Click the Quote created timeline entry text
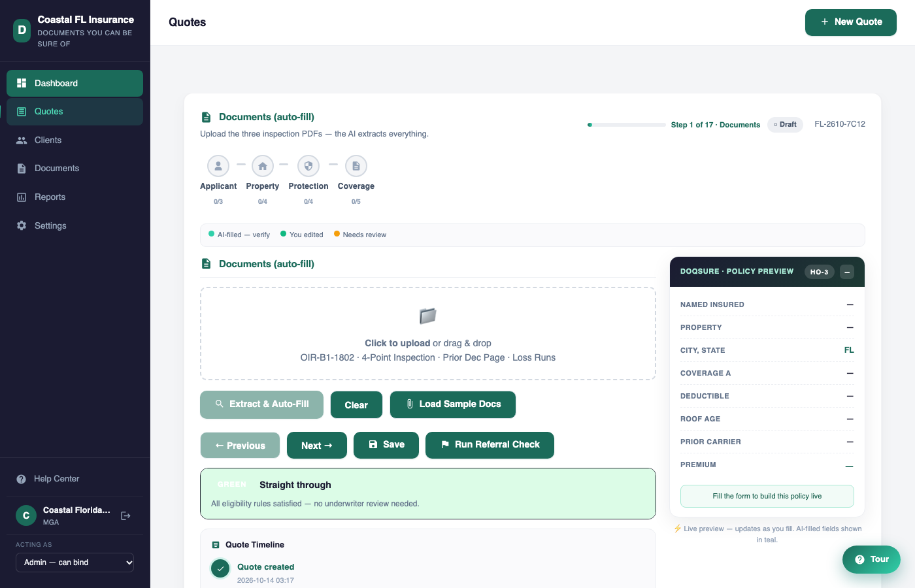 point(265,567)
